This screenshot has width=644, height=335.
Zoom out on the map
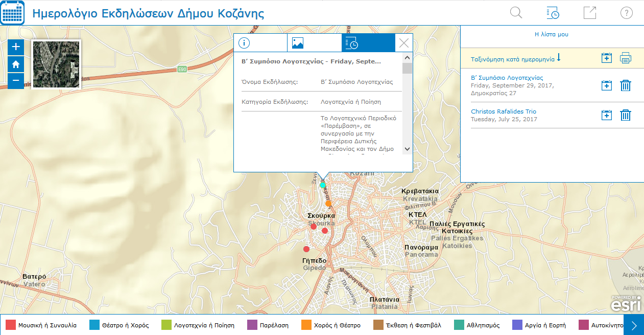(16, 81)
